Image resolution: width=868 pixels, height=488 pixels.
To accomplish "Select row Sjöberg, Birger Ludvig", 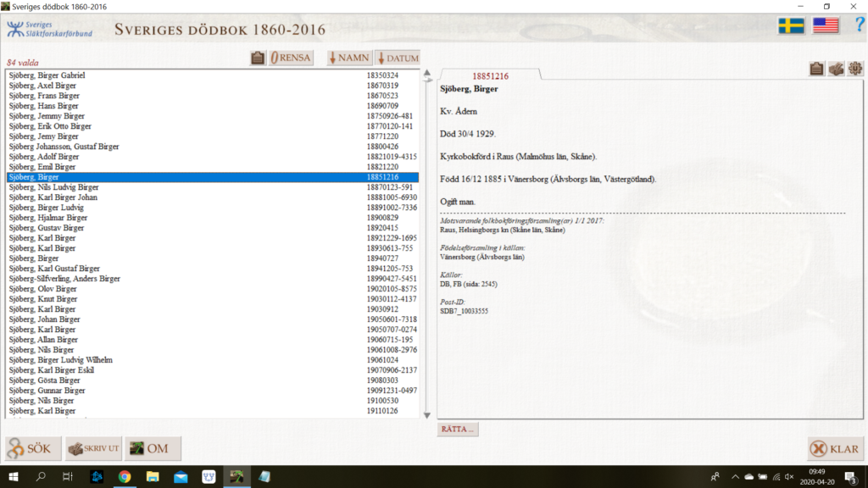I will pyautogui.click(x=213, y=208).
